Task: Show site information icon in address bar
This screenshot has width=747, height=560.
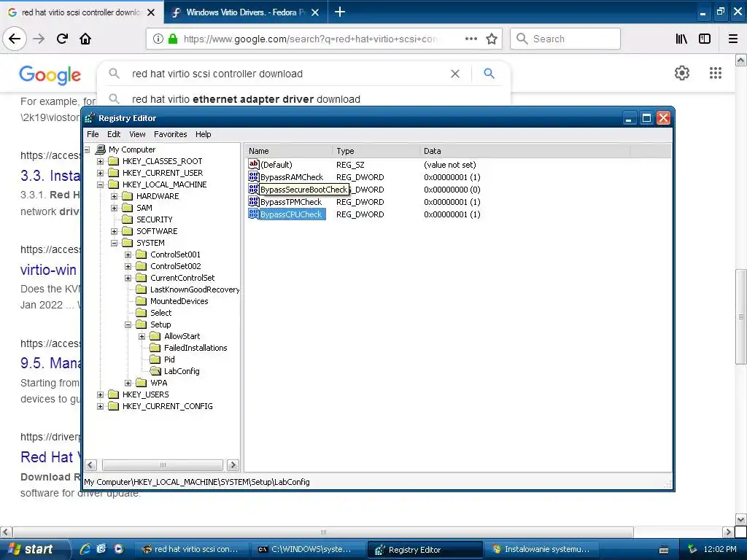Action: pos(158,39)
